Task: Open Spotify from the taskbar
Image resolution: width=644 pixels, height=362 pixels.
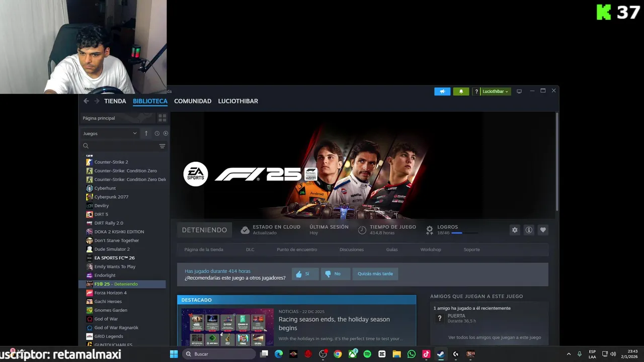Action: (367, 354)
